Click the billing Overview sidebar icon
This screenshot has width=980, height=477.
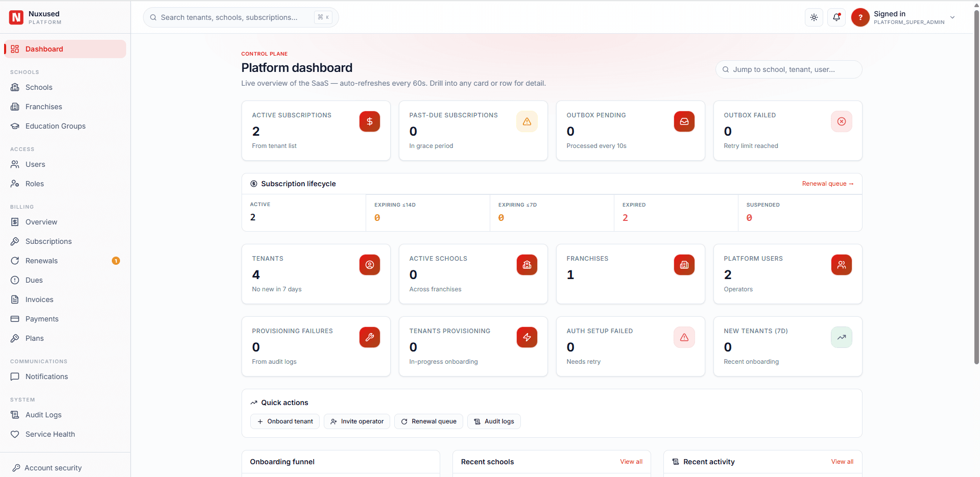click(x=15, y=222)
